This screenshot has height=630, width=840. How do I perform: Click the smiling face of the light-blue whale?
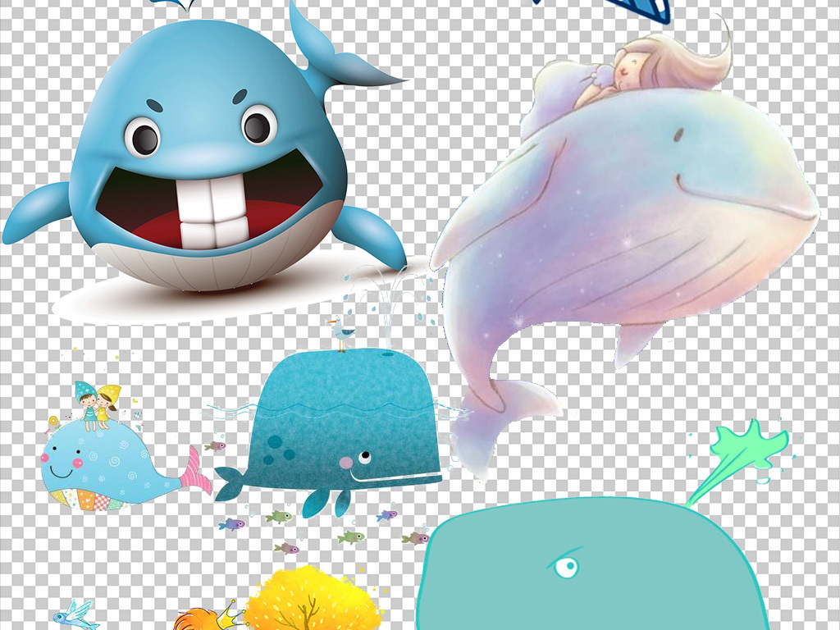point(60,469)
